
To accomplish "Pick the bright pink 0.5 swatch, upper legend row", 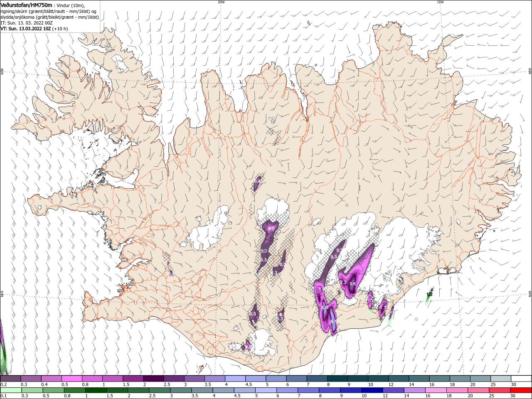I will tap(71, 378).
